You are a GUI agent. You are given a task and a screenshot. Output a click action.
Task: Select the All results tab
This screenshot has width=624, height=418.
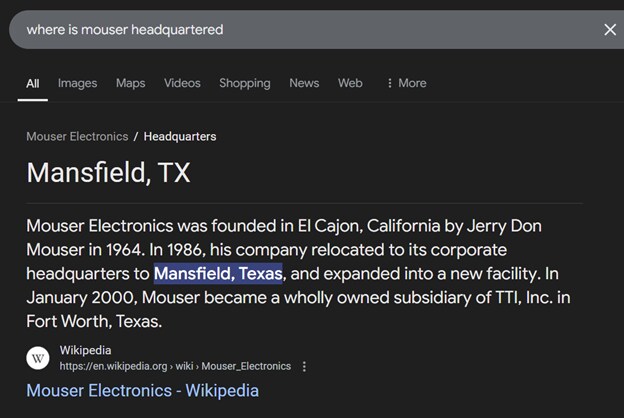[33, 83]
